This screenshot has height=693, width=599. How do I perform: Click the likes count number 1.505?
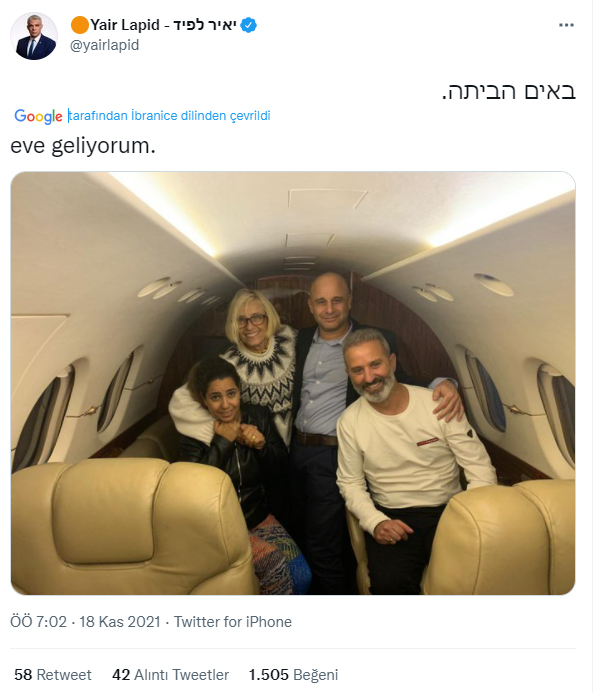[x=268, y=675]
